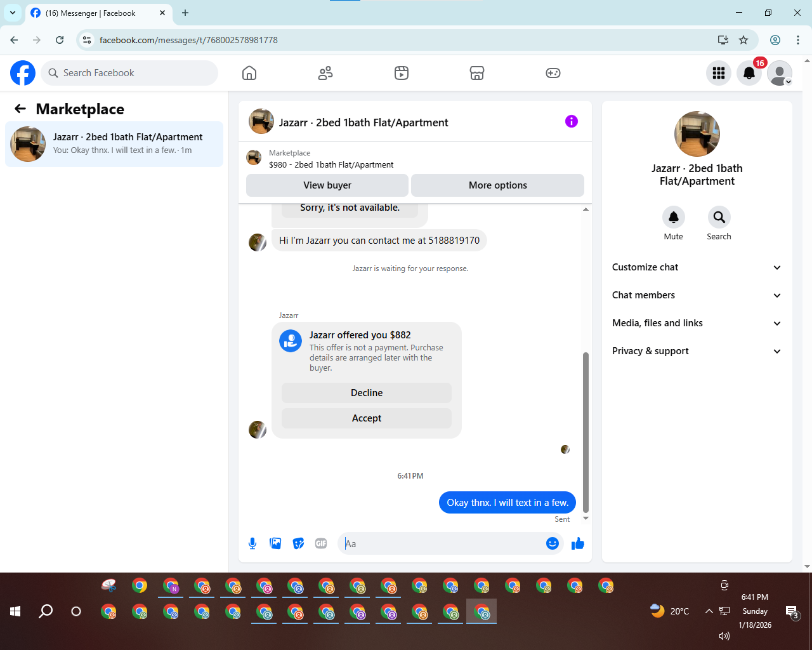Click the browser back button
This screenshot has width=812, height=650.
pos(14,40)
